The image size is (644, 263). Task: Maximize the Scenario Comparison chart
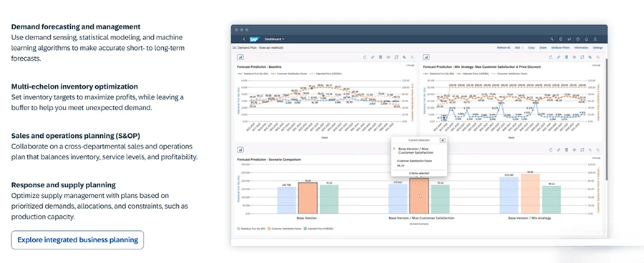tap(582, 150)
